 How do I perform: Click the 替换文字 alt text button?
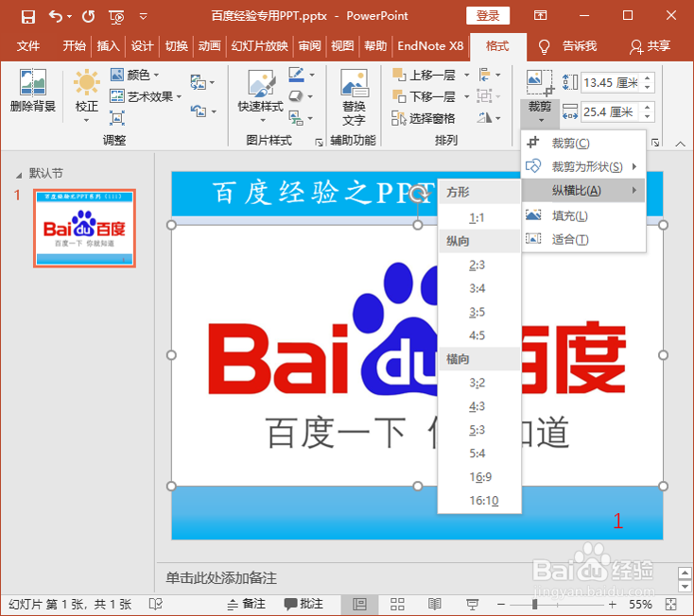coord(354,97)
